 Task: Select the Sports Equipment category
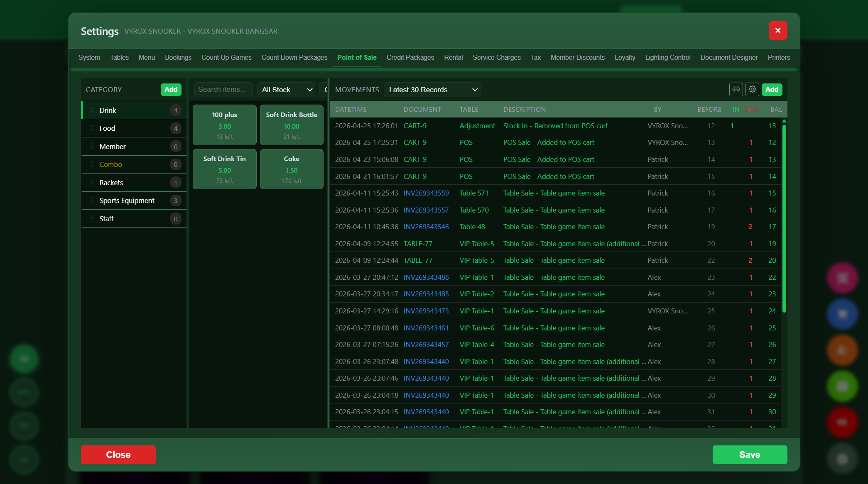[x=134, y=200]
